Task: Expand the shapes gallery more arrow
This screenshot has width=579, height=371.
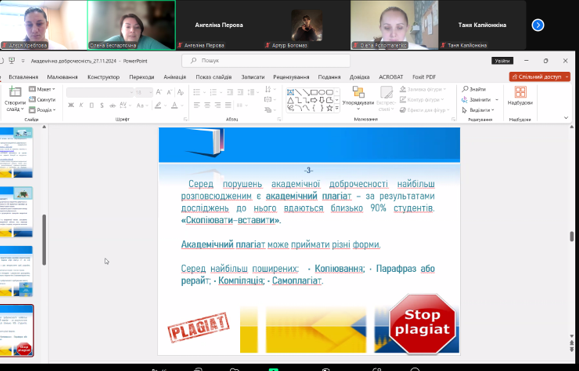Action: (x=337, y=108)
